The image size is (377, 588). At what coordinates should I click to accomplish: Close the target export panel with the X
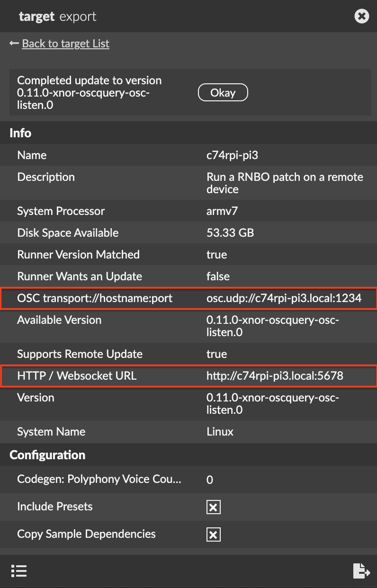tap(361, 16)
